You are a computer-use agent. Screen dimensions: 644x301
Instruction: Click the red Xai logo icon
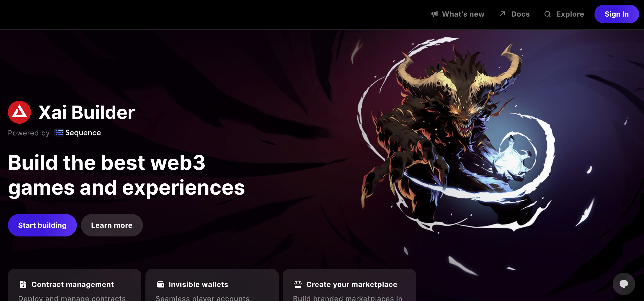19,112
